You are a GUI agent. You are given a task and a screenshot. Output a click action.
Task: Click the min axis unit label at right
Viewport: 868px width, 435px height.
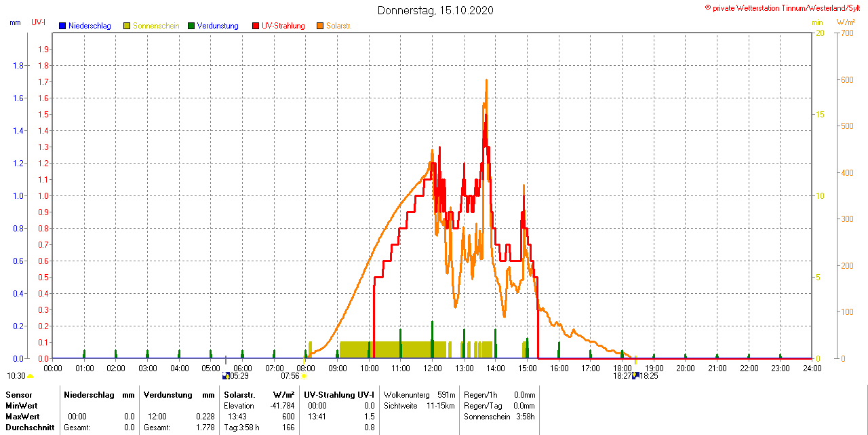[817, 22]
